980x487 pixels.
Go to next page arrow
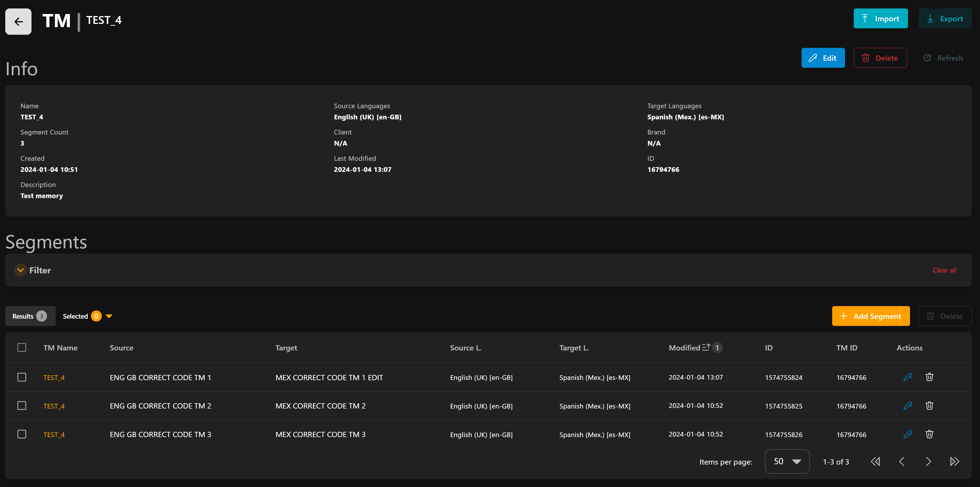pyautogui.click(x=928, y=462)
